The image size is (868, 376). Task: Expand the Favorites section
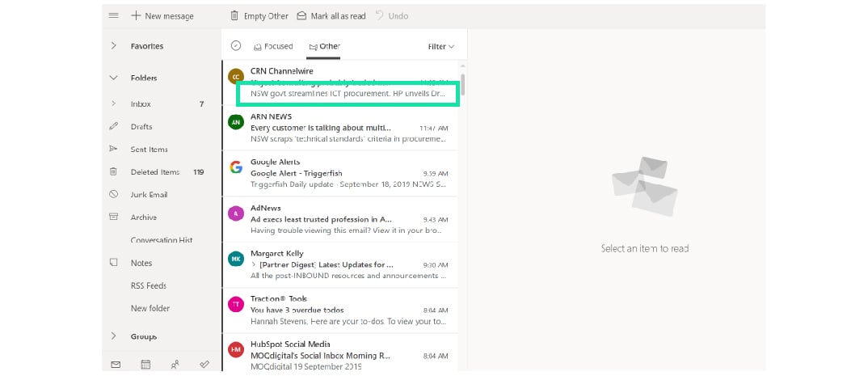click(x=113, y=46)
